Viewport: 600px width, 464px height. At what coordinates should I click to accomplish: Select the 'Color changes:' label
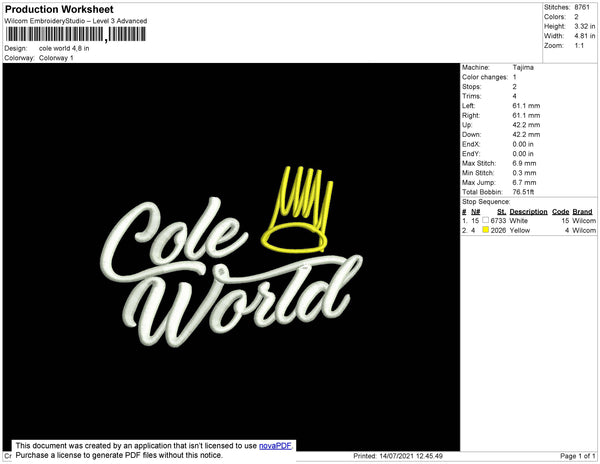pos(485,77)
